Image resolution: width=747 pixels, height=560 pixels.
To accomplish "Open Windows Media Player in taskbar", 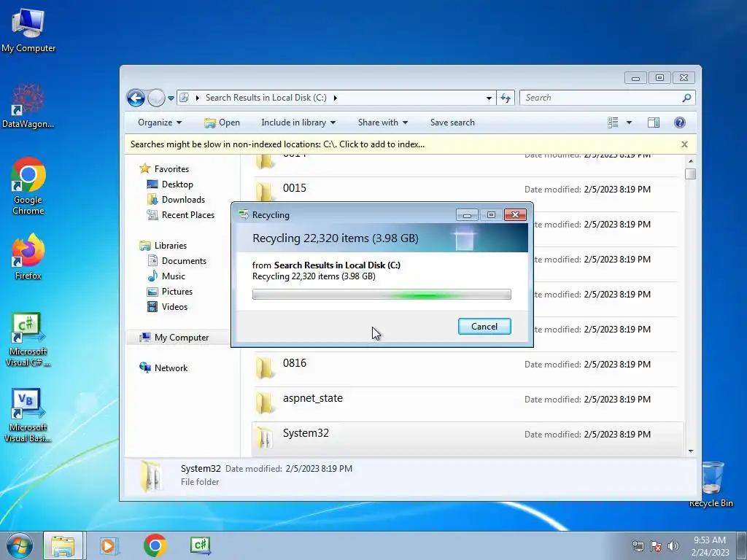I will click(109, 545).
